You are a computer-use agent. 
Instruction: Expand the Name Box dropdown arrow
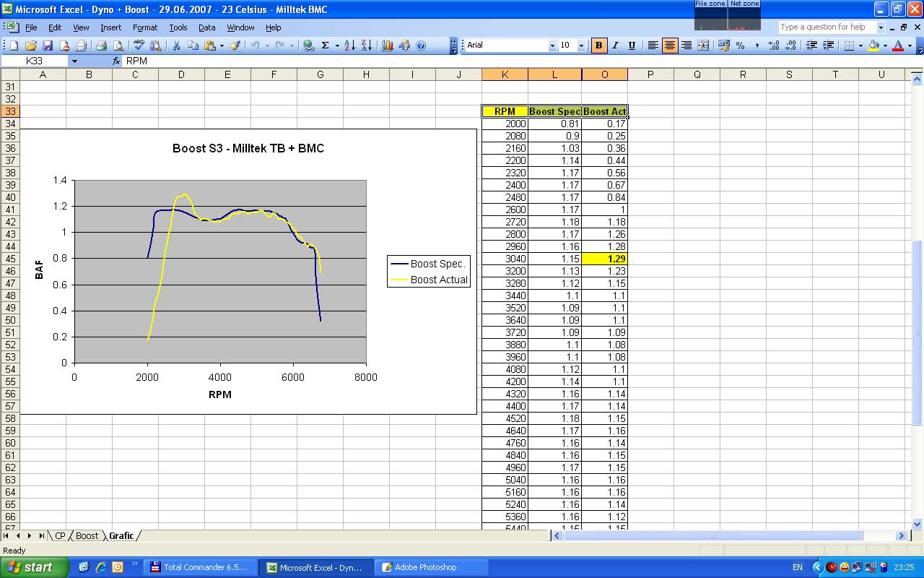point(74,61)
